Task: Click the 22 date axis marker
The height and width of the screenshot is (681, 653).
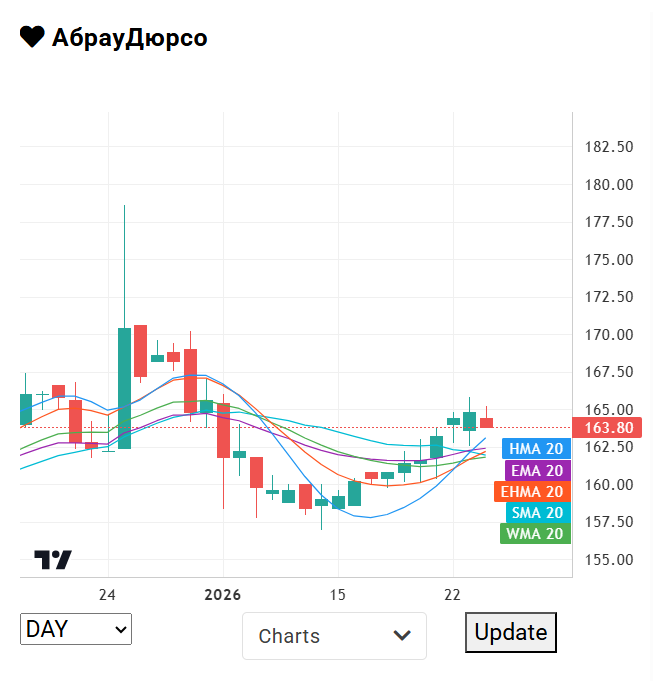Action: point(453,594)
